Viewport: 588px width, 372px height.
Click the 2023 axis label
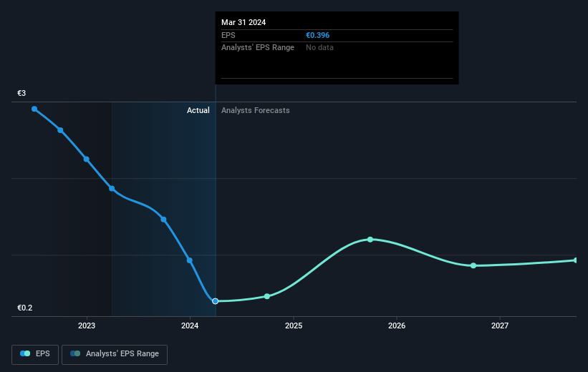(x=87, y=325)
